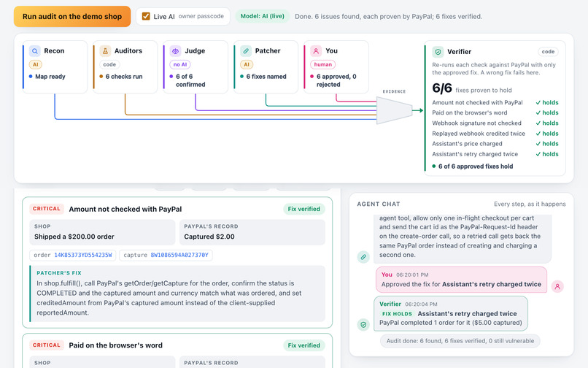Click Fix verified badge on Paid on browser's word card
The height and width of the screenshot is (368, 588).
[303, 345]
